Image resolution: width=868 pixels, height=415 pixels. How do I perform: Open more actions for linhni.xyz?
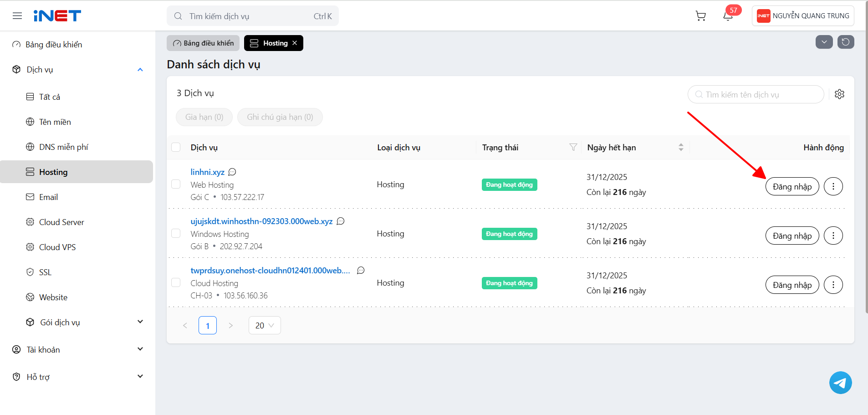833,186
